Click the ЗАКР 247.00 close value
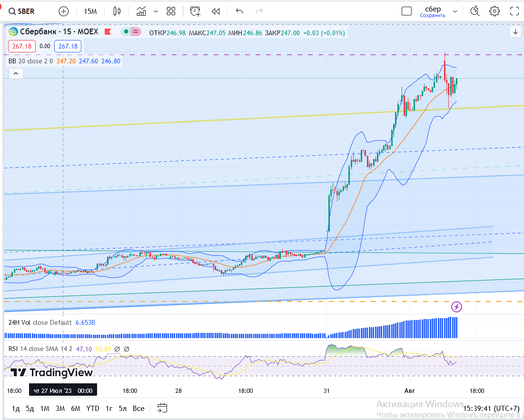This screenshot has width=524, height=420. [282, 33]
